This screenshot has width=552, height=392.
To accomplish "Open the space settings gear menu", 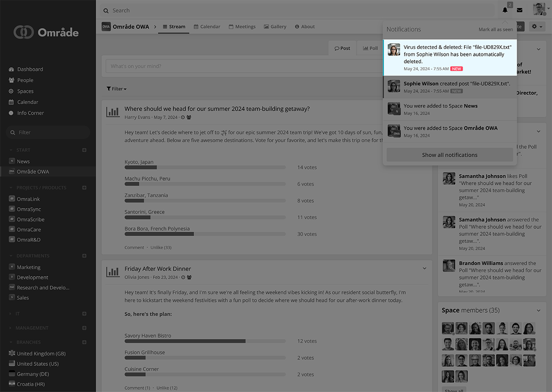I will click(536, 27).
